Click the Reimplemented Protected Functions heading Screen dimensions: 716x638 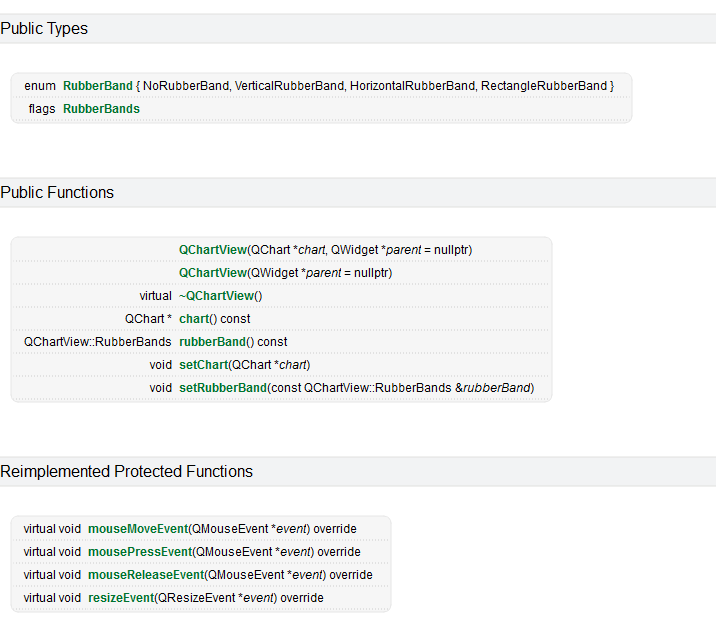[x=126, y=472]
